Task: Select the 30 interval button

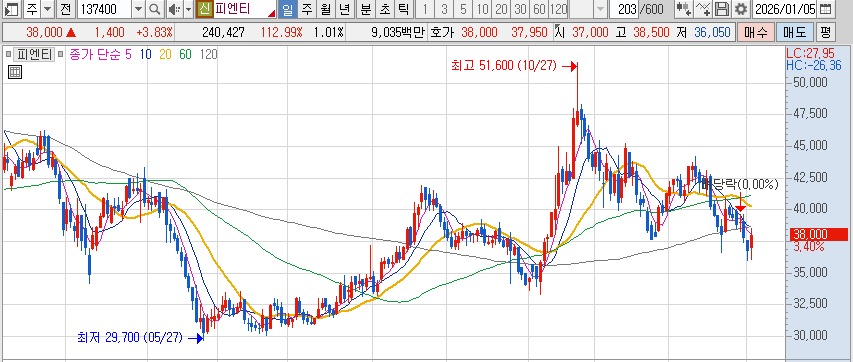Action: 520,9
